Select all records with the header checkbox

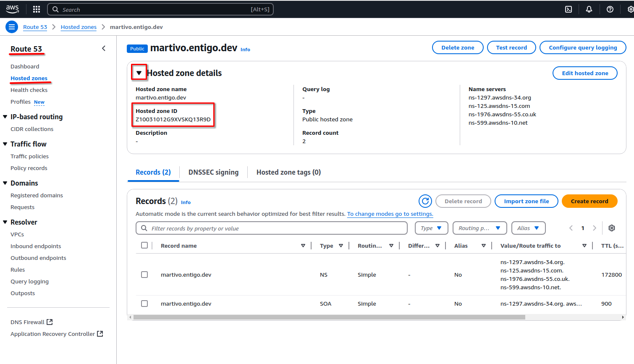(144, 245)
